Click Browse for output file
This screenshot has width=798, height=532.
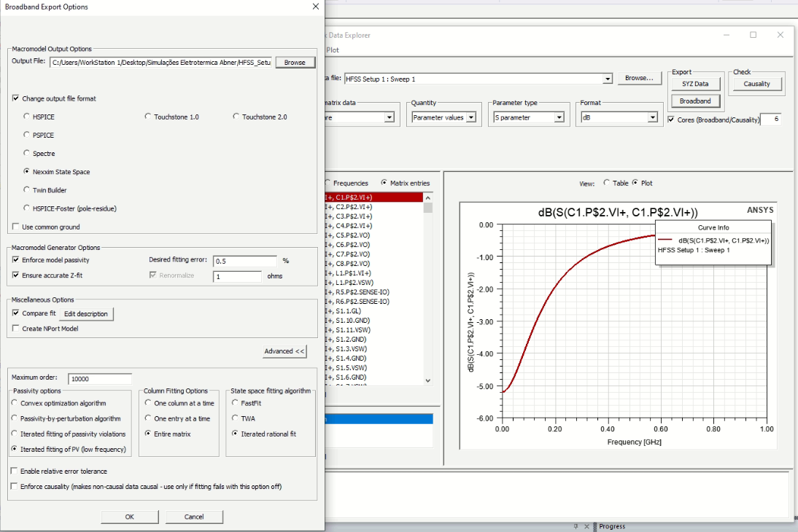click(x=295, y=63)
